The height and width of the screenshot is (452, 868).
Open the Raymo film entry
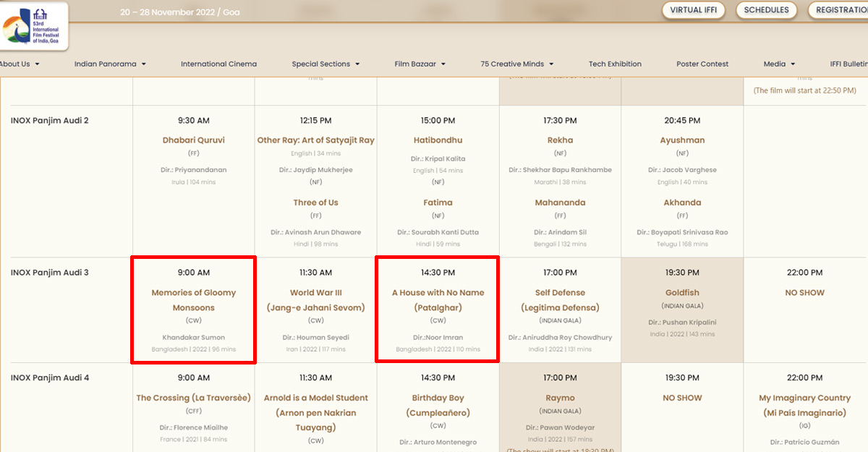pyautogui.click(x=560, y=398)
